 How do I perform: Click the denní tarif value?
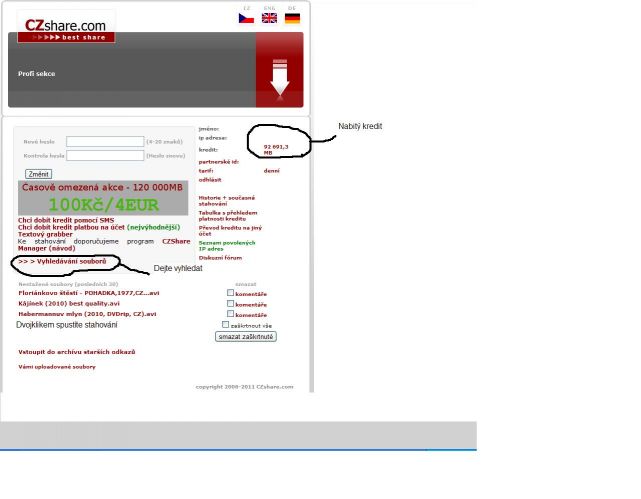coord(272,171)
